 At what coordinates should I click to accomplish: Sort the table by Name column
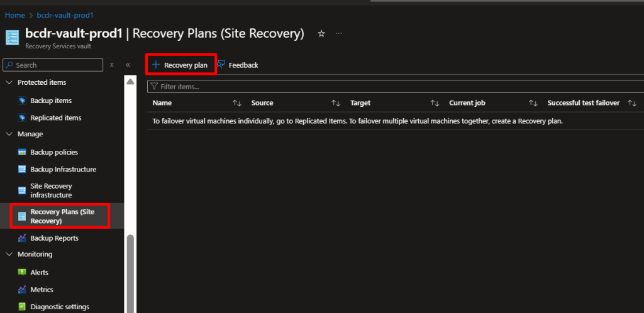pos(236,103)
